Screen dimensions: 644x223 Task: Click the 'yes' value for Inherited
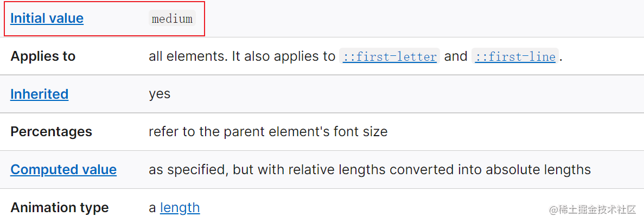click(x=160, y=94)
